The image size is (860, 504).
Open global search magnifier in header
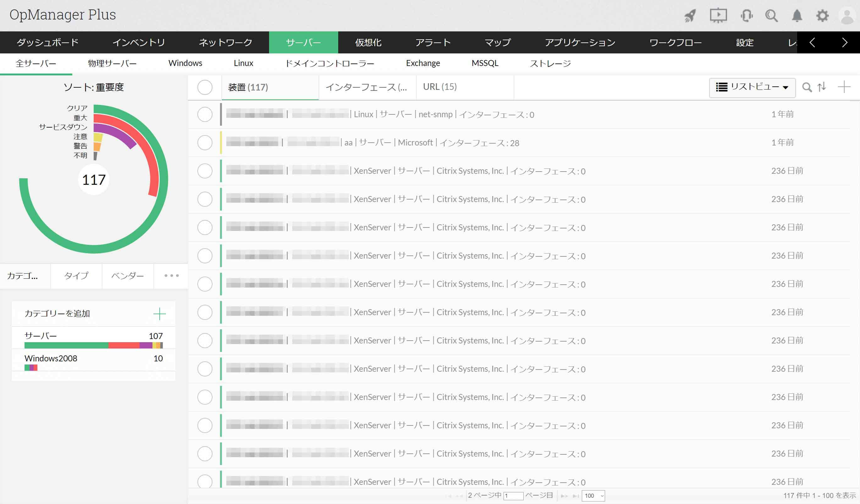click(x=771, y=16)
